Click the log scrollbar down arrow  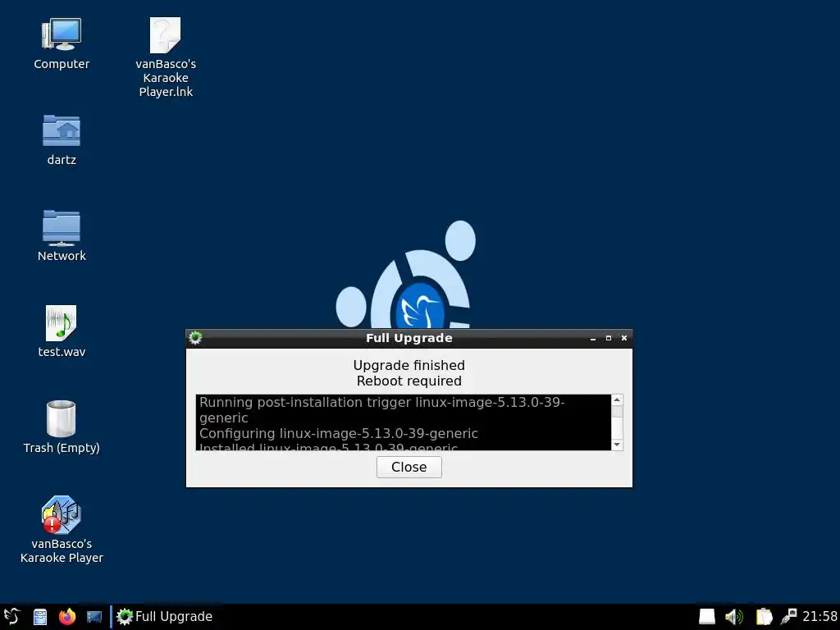(617, 445)
